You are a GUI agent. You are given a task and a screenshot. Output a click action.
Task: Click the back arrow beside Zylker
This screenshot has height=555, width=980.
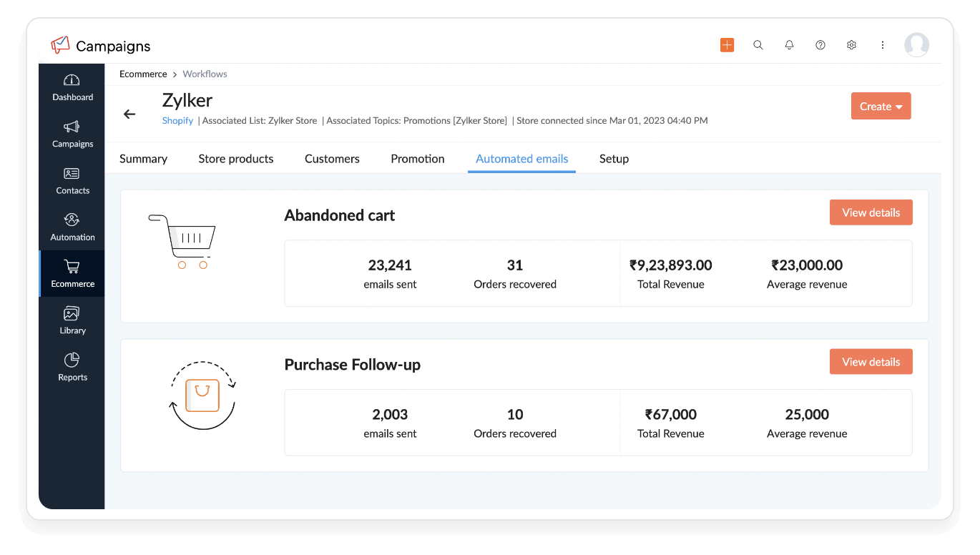point(129,114)
